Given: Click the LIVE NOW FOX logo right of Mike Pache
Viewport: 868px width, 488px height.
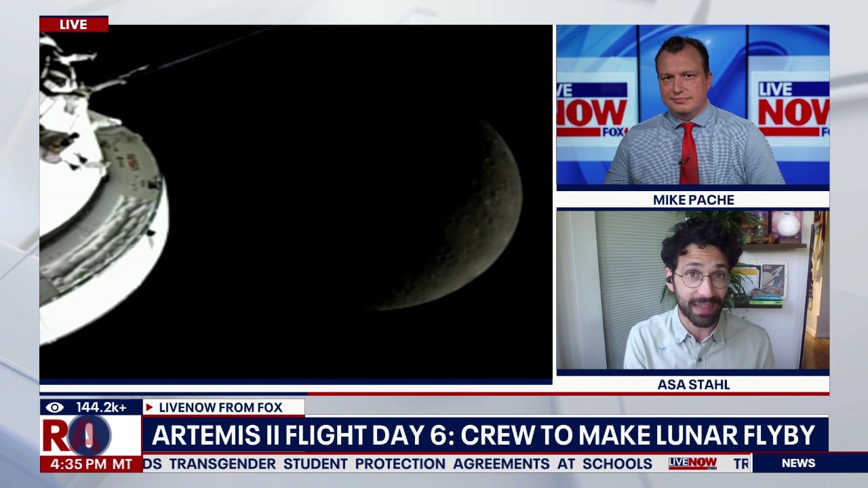Looking at the screenshot, I should [792, 108].
